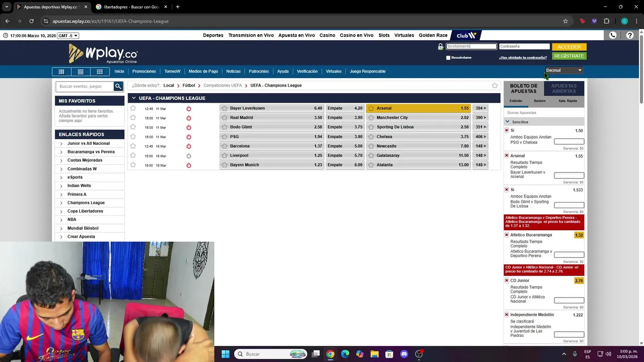The image size is (644, 362).
Task: Remove Arsenal selection from bet slip
Action: [x=507, y=156]
